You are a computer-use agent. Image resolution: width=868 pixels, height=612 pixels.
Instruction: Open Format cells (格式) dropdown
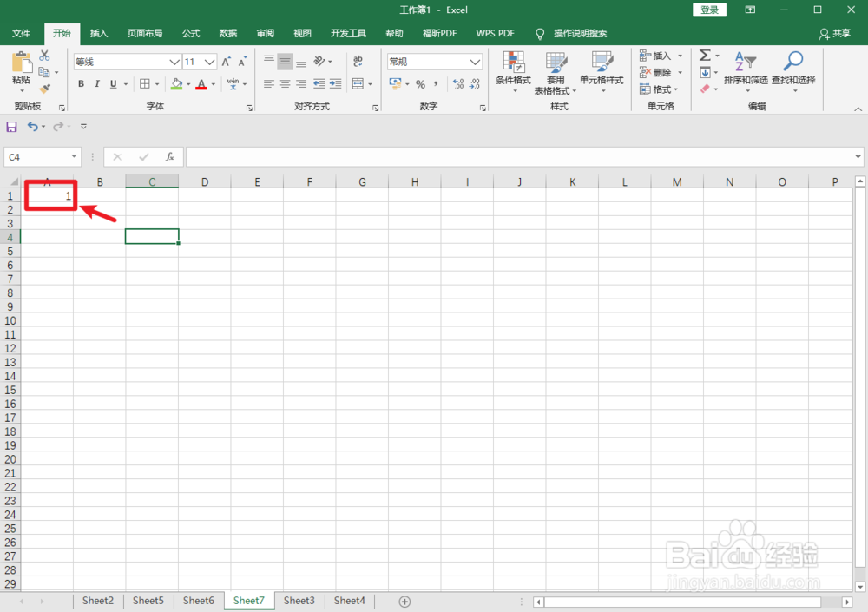[659, 89]
